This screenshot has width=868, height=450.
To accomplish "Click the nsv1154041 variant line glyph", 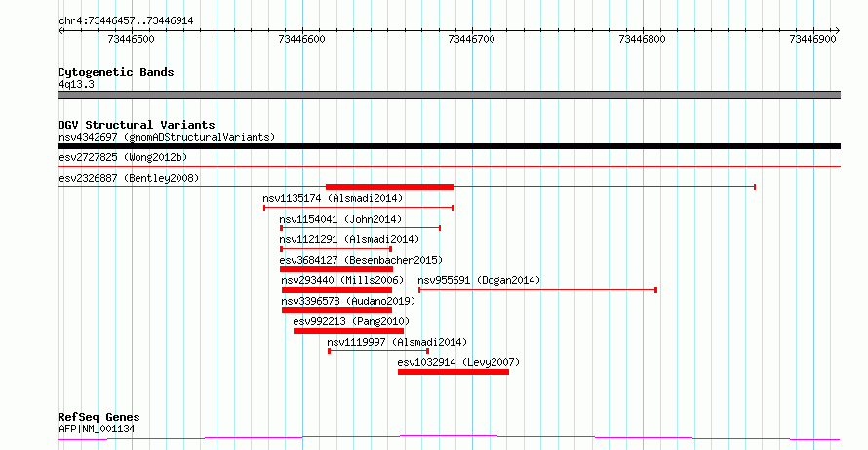I will coord(361,228).
